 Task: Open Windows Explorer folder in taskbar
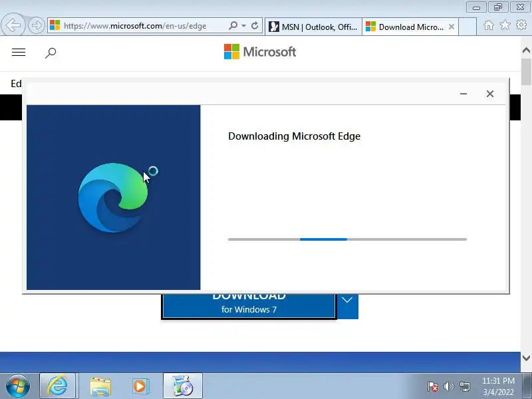click(x=100, y=386)
